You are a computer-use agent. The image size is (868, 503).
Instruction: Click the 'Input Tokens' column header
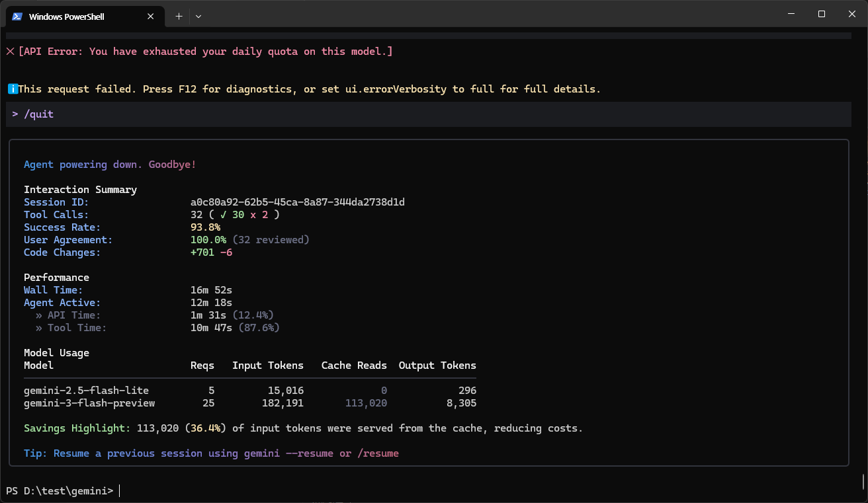click(268, 365)
